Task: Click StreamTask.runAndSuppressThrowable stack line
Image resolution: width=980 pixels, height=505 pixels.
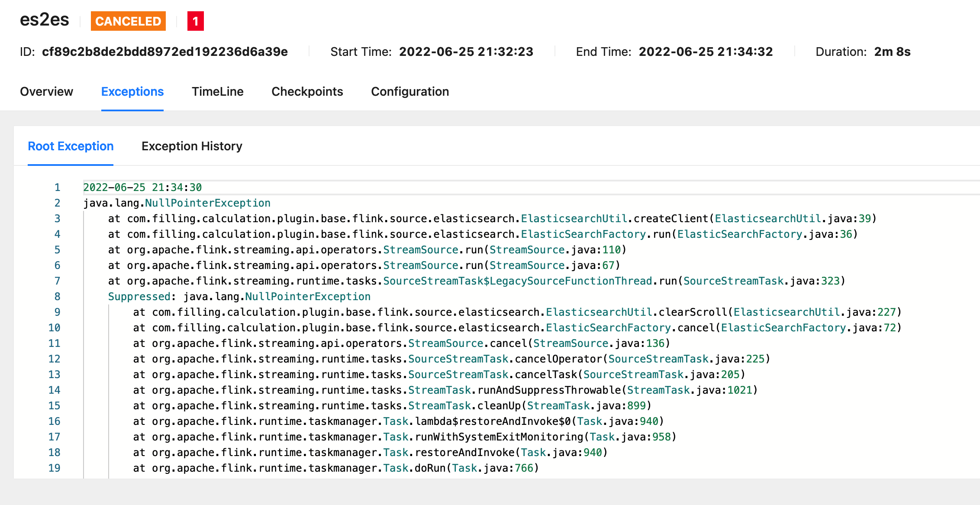Action: (445, 390)
